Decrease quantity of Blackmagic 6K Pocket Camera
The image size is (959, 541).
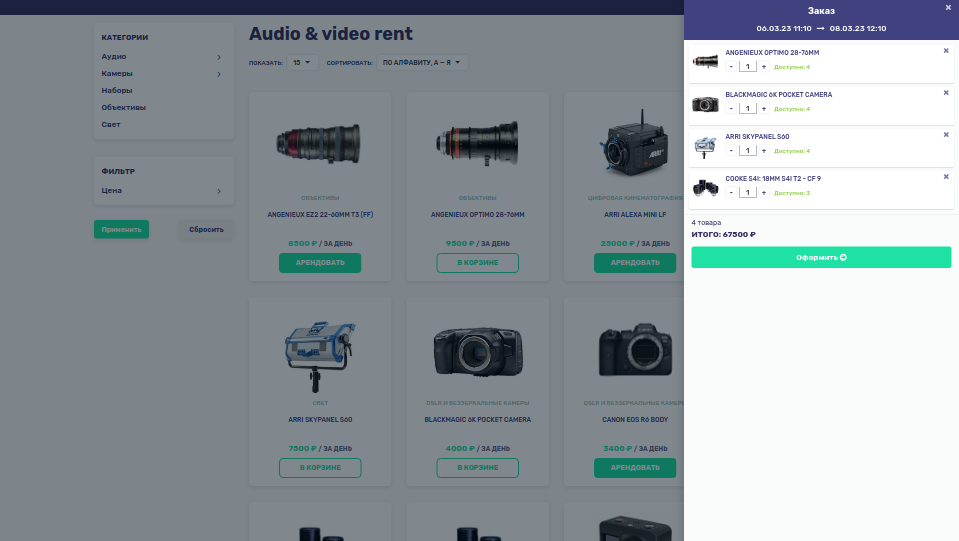coord(731,109)
